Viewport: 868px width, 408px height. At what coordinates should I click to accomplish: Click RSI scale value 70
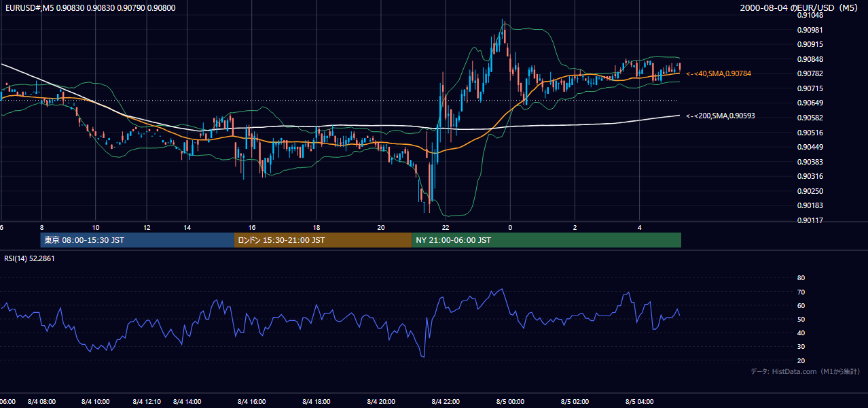pyautogui.click(x=801, y=292)
